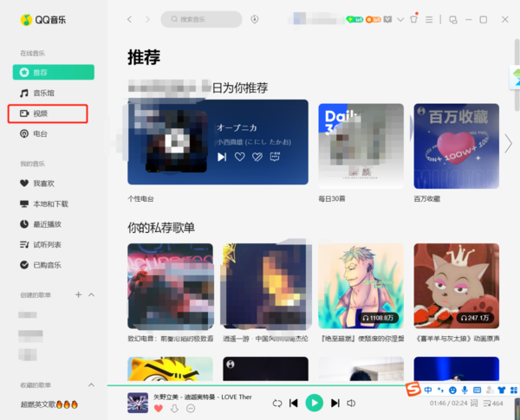Screen dimensions: 520x420
Task: Click the 百万收藏 label
Action: (x=426, y=199)
